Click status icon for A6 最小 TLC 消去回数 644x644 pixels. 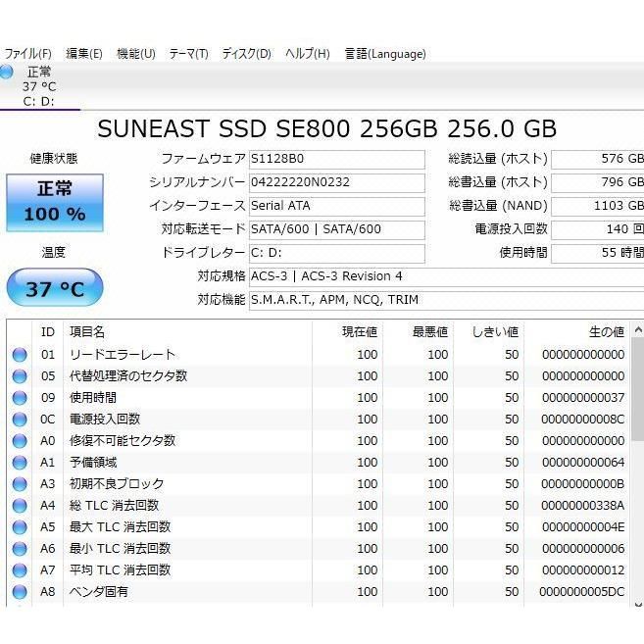[x=20, y=549]
